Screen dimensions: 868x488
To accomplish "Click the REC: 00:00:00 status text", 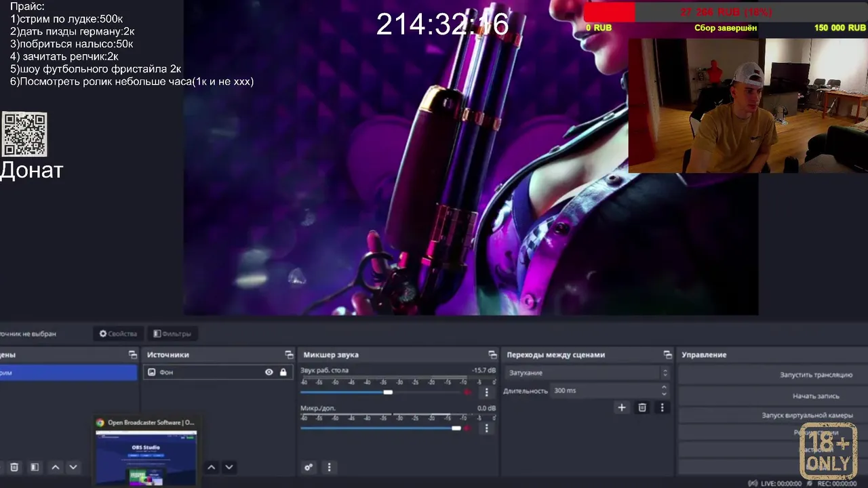I will click(x=837, y=483).
